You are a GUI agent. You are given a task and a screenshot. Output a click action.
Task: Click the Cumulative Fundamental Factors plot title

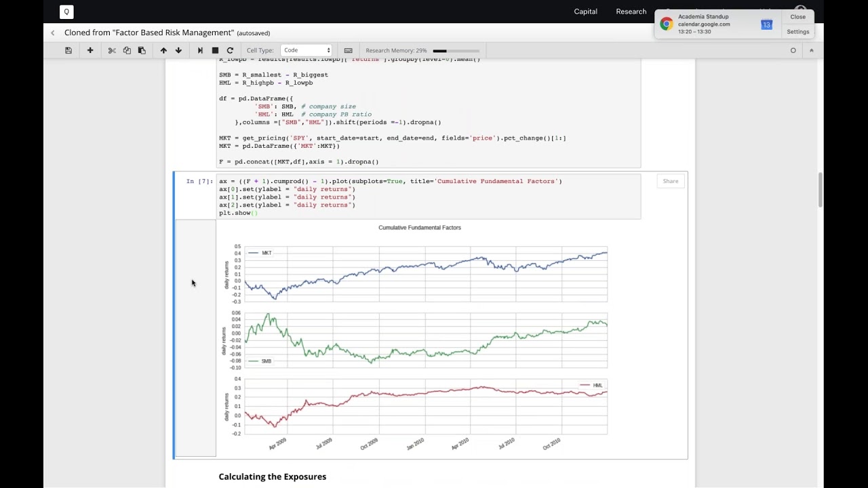[x=420, y=228]
